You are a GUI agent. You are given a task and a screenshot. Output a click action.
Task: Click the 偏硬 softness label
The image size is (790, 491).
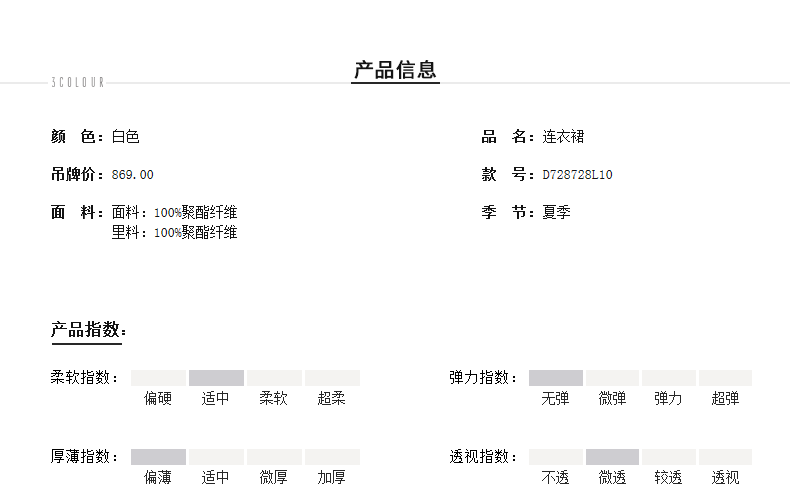tap(158, 398)
